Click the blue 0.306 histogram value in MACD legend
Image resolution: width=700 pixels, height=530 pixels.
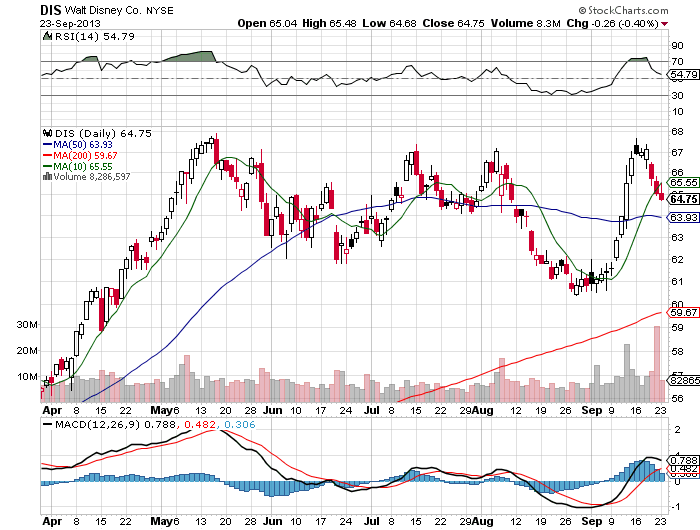click(x=240, y=424)
